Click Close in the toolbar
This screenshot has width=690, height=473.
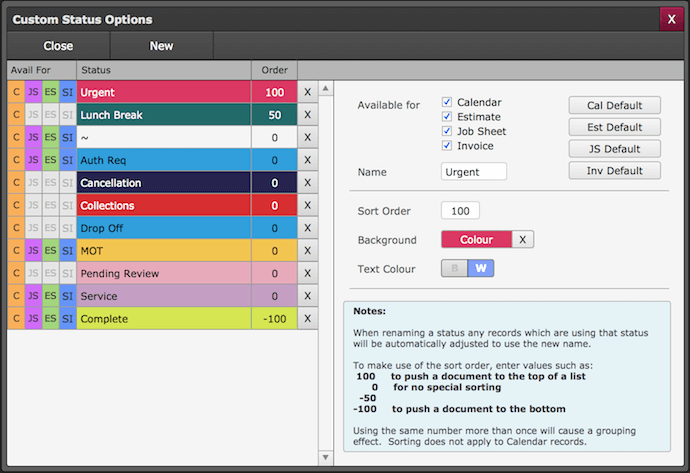58,46
